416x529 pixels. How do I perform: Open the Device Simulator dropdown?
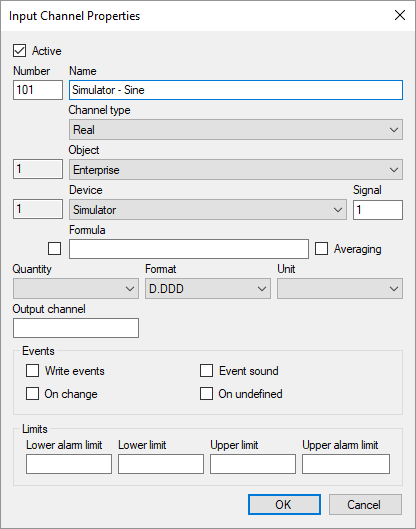[208, 210]
